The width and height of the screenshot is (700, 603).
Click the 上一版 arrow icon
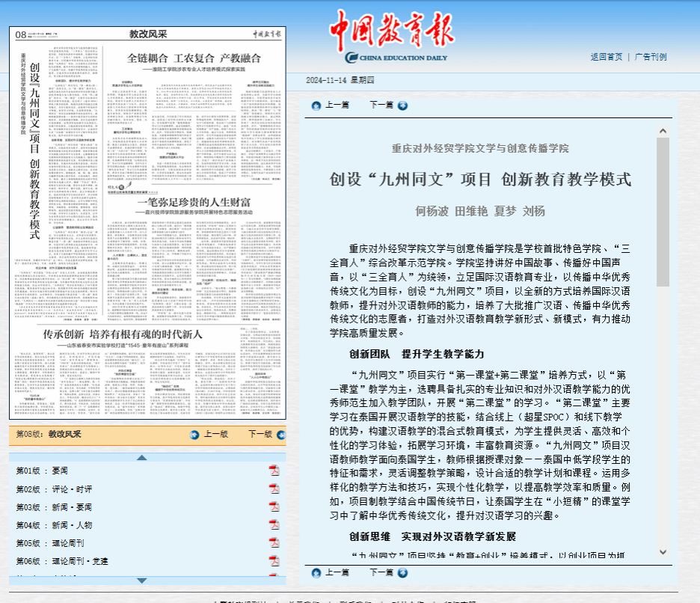194,434
